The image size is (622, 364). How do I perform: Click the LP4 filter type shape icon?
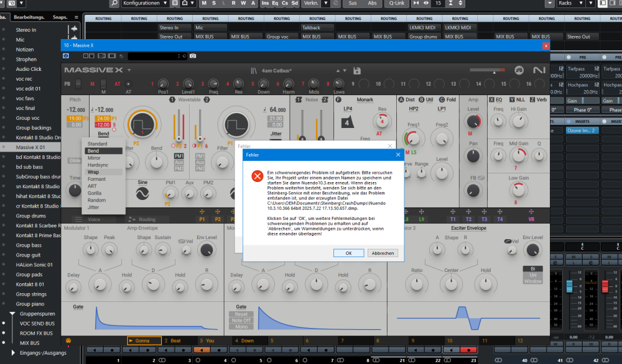click(348, 122)
